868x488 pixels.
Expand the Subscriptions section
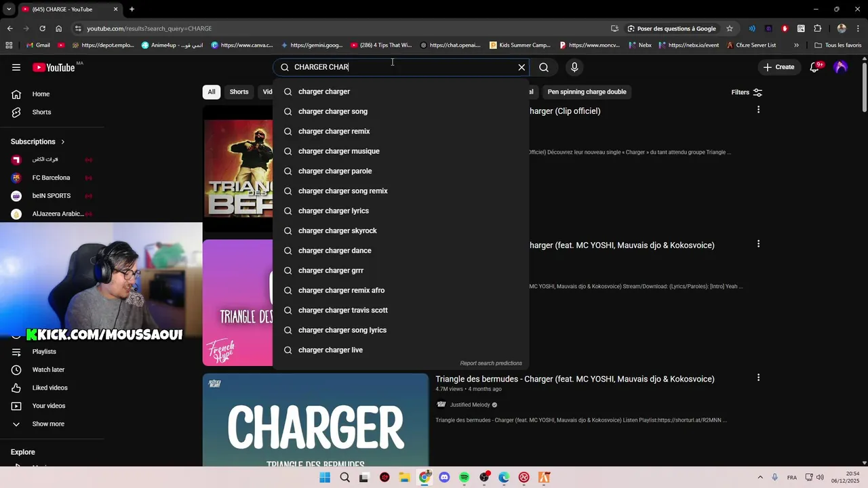(38, 142)
